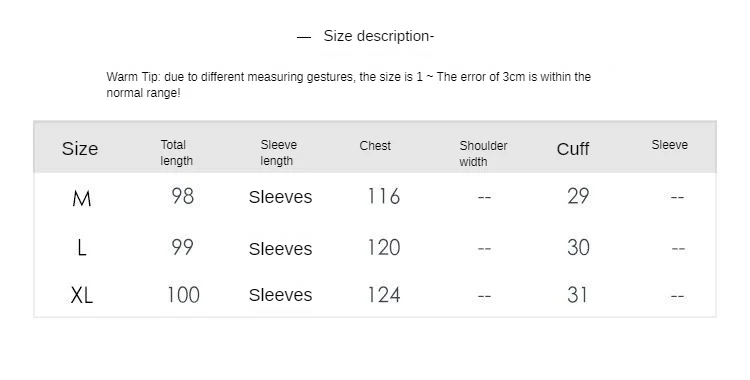Click the Size description heading
The width and height of the screenshot is (750, 380).
(378, 36)
